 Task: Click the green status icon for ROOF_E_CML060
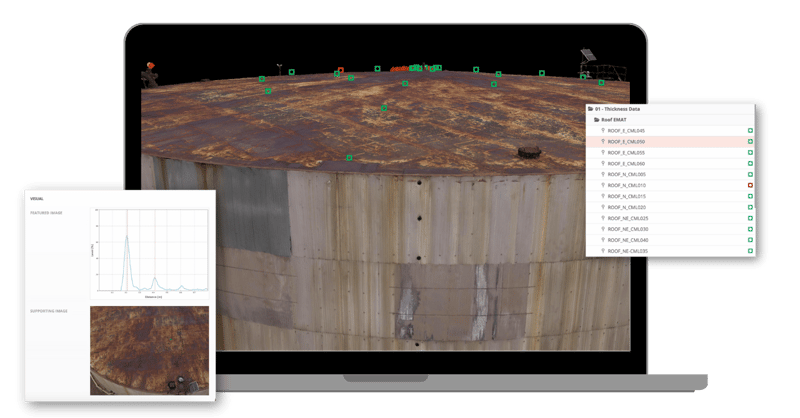(750, 164)
